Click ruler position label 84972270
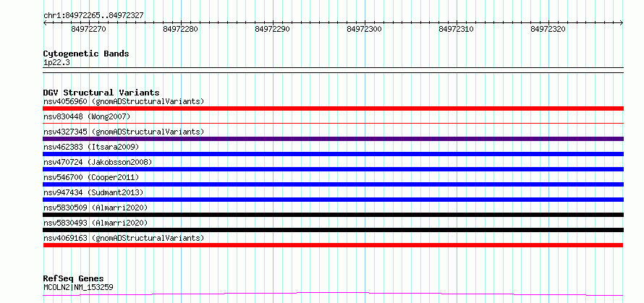The width and height of the screenshot is (644, 303). click(x=88, y=29)
